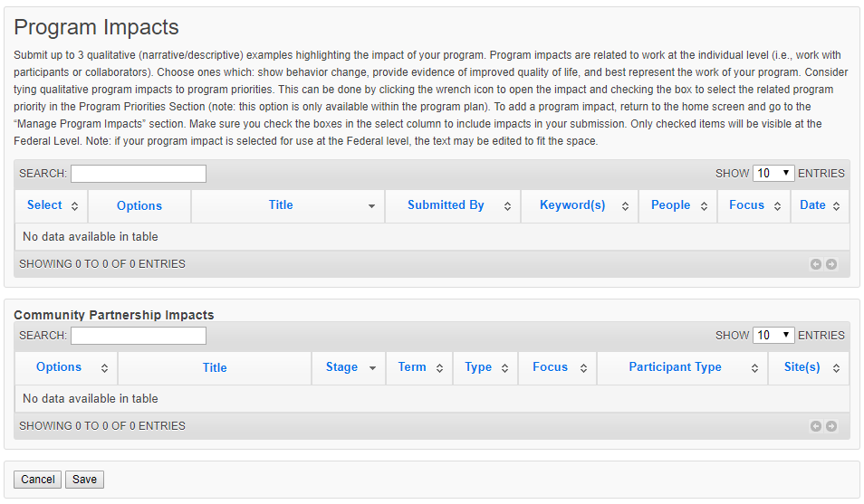Click the sort arrows beside Participant Type
Viewport: 864px width, 504px height.
[x=754, y=368]
